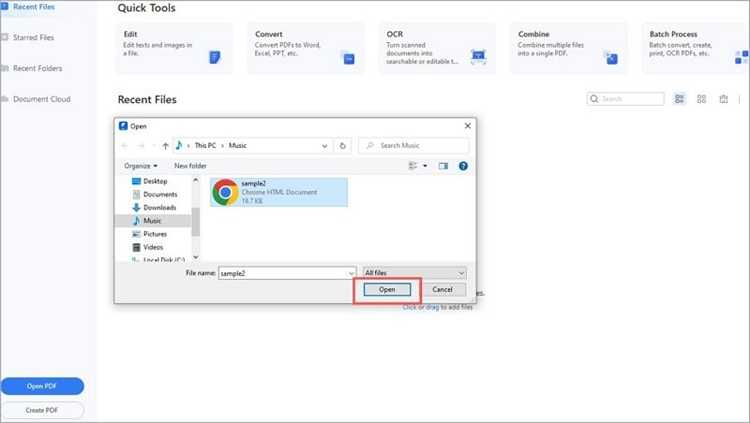Cancel the Open dialog
750x423 pixels.
click(442, 289)
